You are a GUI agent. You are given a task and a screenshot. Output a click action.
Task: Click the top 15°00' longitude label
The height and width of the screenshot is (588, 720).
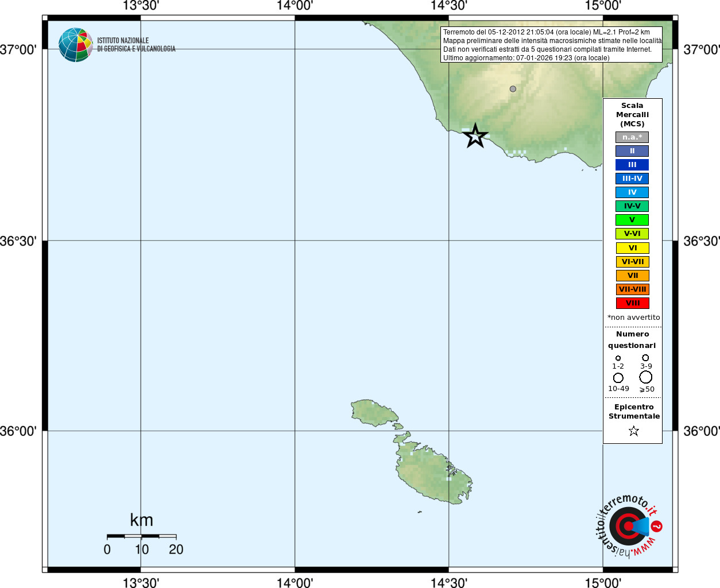[x=603, y=6]
